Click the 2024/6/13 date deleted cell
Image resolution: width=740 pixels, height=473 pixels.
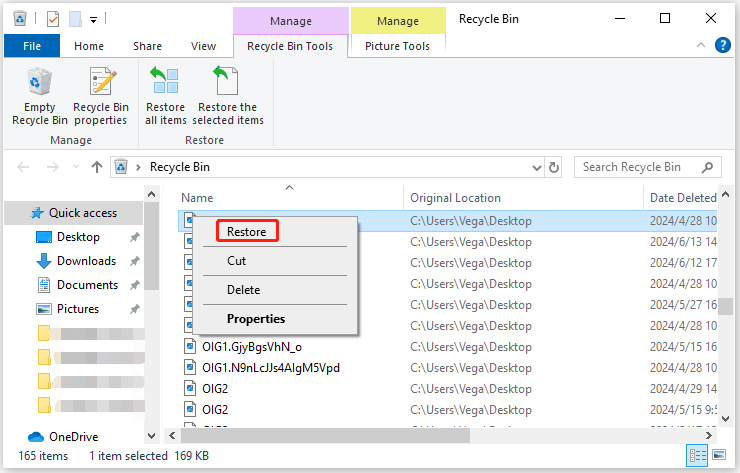pos(683,242)
